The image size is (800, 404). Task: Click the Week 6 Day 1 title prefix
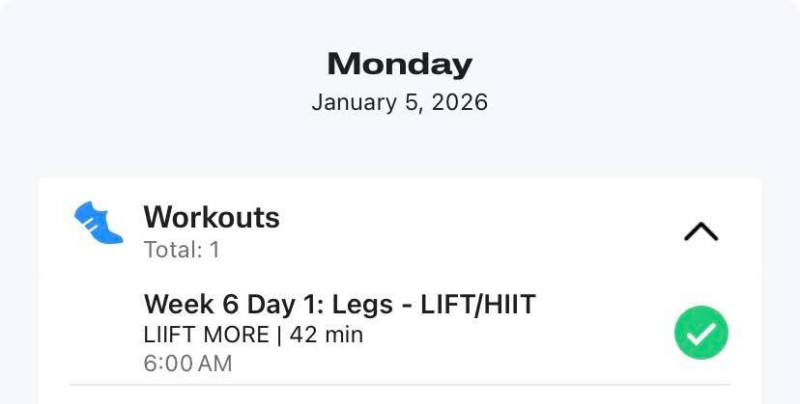[229, 305]
